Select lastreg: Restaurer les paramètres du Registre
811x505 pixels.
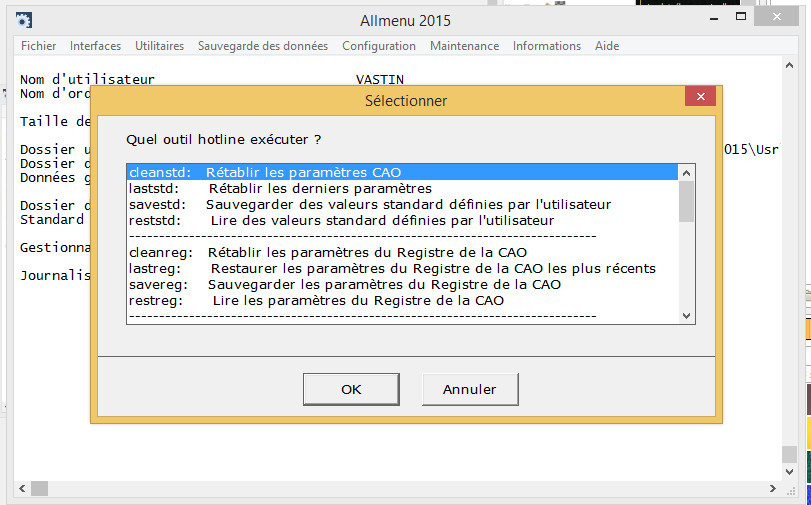(x=402, y=269)
